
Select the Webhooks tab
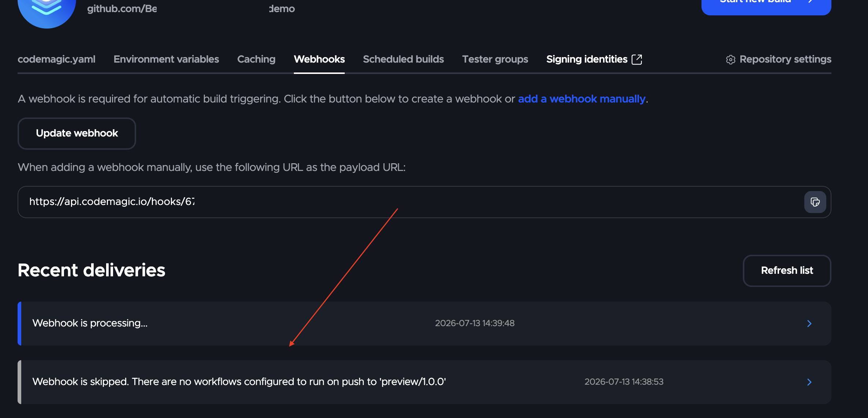pos(319,59)
